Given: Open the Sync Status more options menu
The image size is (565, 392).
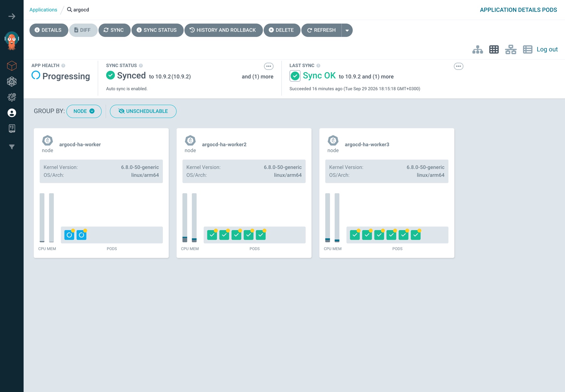Looking at the screenshot, I should click(x=268, y=66).
